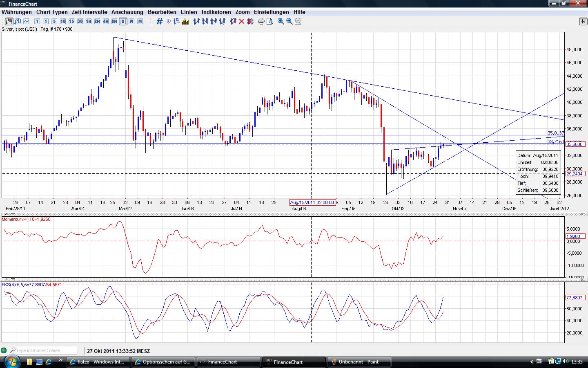Screen dimensions: 588x368
Task: Open the Linien menu
Action: click(189, 12)
